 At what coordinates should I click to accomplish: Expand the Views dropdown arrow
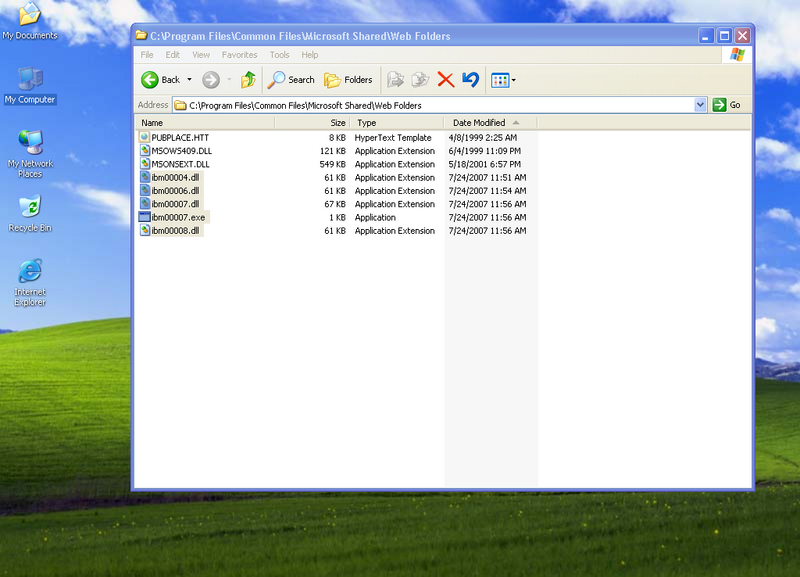(x=513, y=80)
